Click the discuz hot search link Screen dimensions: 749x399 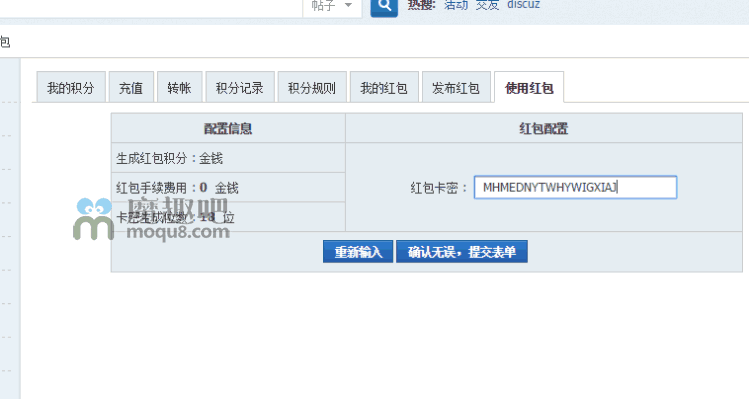click(523, 5)
